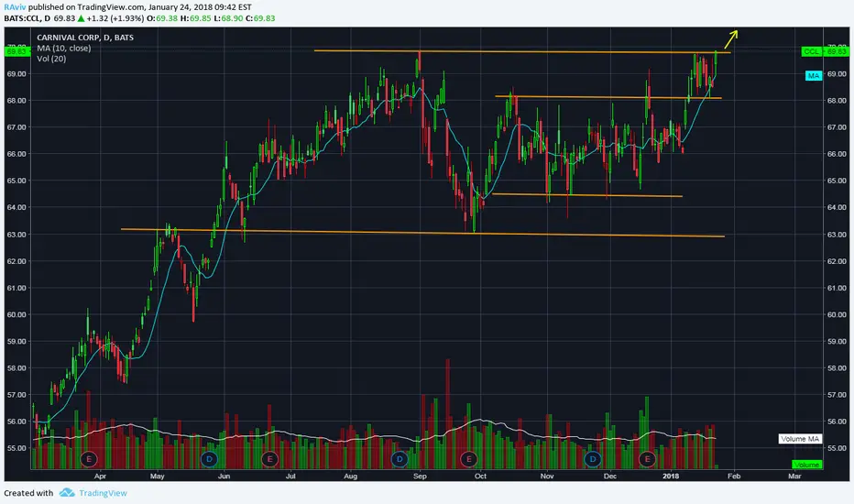This screenshot has width=854, height=504.
Task: Click the +1.32 (+1.93%) change text
Action: 115,18
